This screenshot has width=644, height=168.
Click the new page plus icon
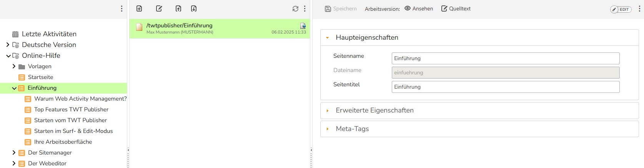139,8
